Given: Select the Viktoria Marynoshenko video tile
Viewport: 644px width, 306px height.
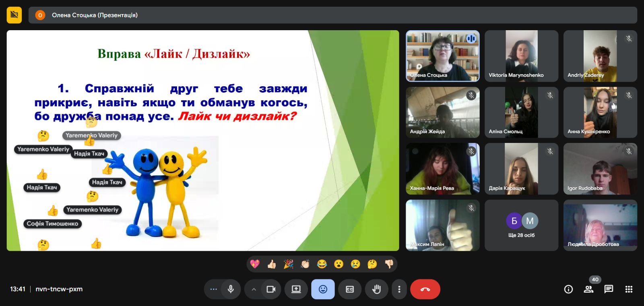Looking at the screenshot, I should (x=521, y=56).
